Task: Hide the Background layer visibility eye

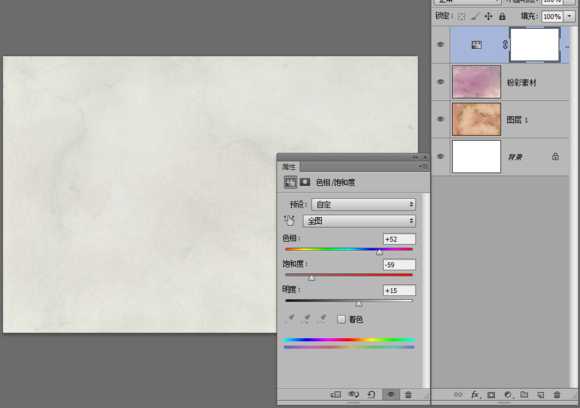Action: click(440, 156)
